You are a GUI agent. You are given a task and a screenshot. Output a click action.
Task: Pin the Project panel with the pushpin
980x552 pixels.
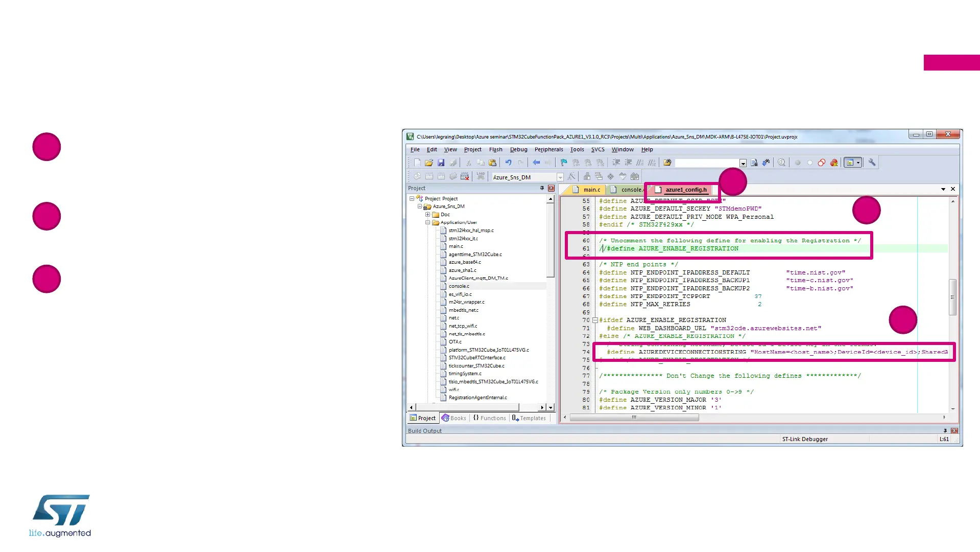(542, 188)
